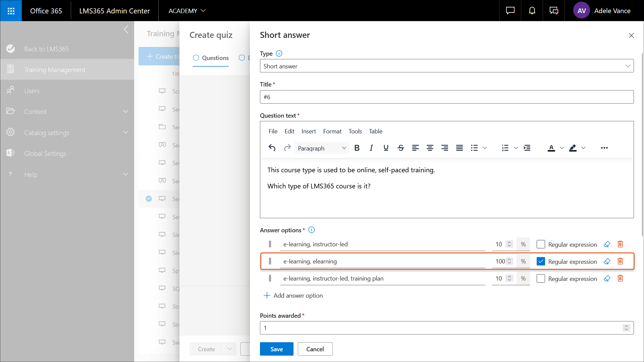644x362 pixels.
Task: Enable Regular expression for first answer option
Action: 541,244
